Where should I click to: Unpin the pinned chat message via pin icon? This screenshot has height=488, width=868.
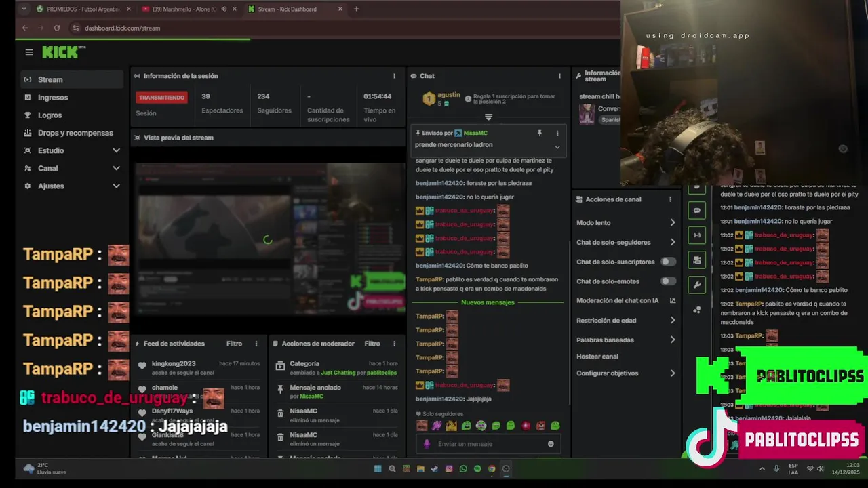coord(540,134)
